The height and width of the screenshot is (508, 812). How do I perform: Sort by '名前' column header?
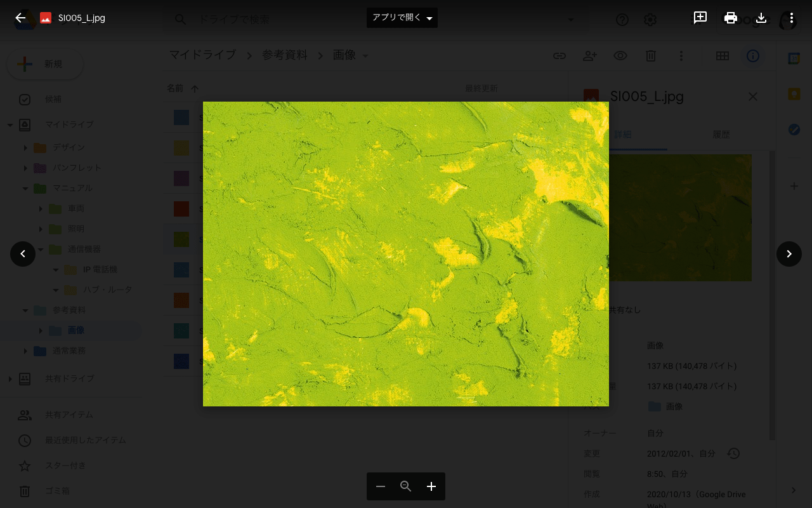175,88
